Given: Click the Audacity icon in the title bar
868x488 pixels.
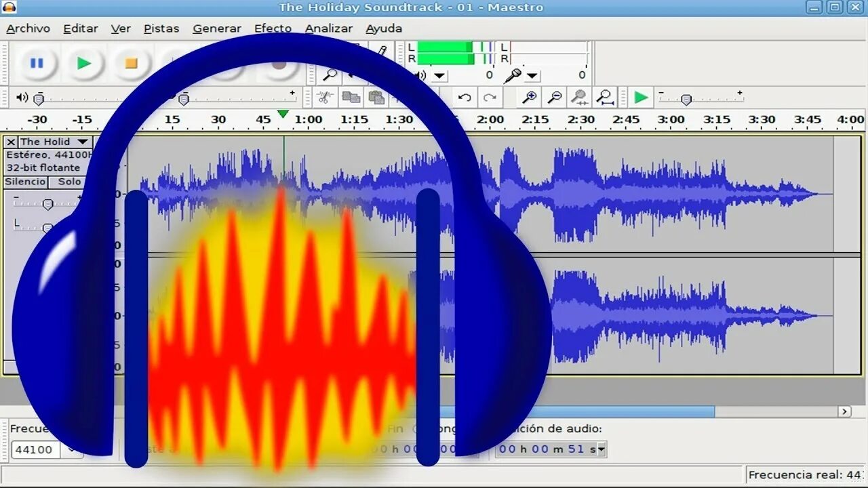Looking at the screenshot, I should pos(9,7).
